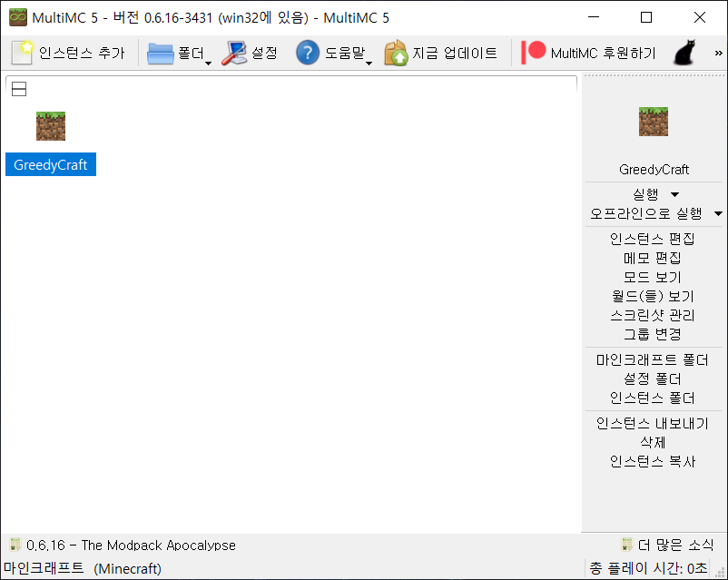
Task: Open 스크린샷 관리
Action: [x=653, y=315]
